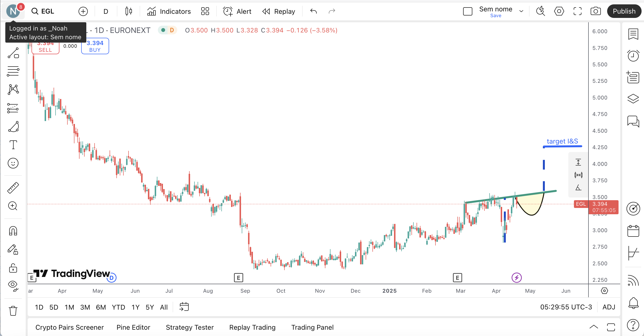The width and height of the screenshot is (644, 336).
Task: Toggle the lock all drawings icon
Action: click(x=13, y=268)
